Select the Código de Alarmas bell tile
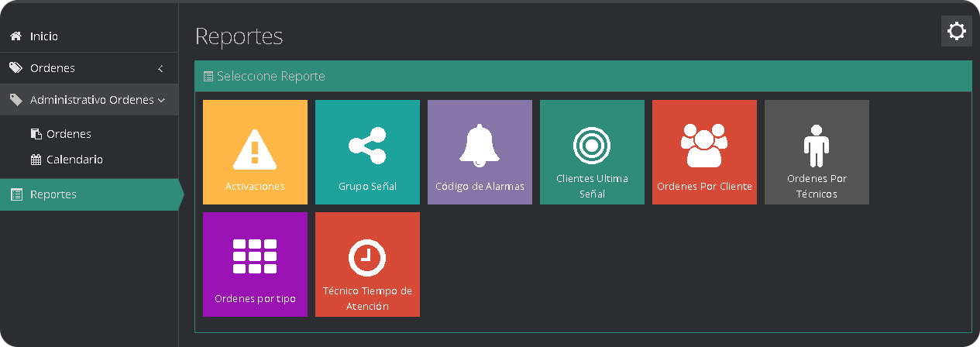Viewport: 980px width, 347px height. pyautogui.click(x=480, y=152)
